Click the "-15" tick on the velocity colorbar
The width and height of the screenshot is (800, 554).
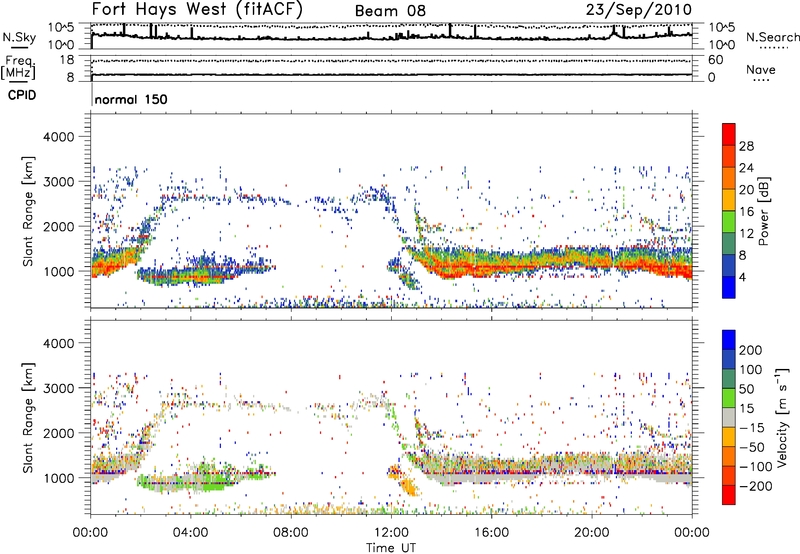[x=752, y=427]
